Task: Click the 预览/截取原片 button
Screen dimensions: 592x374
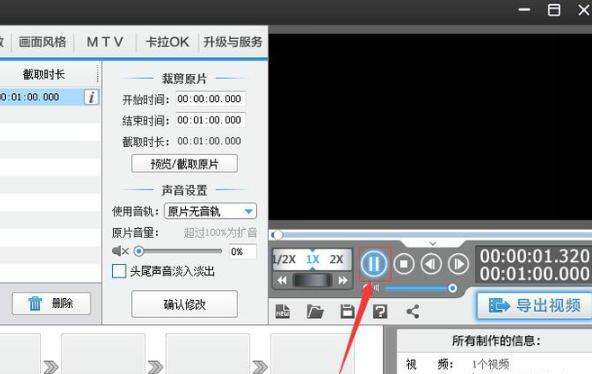Action: (x=185, y=164)
